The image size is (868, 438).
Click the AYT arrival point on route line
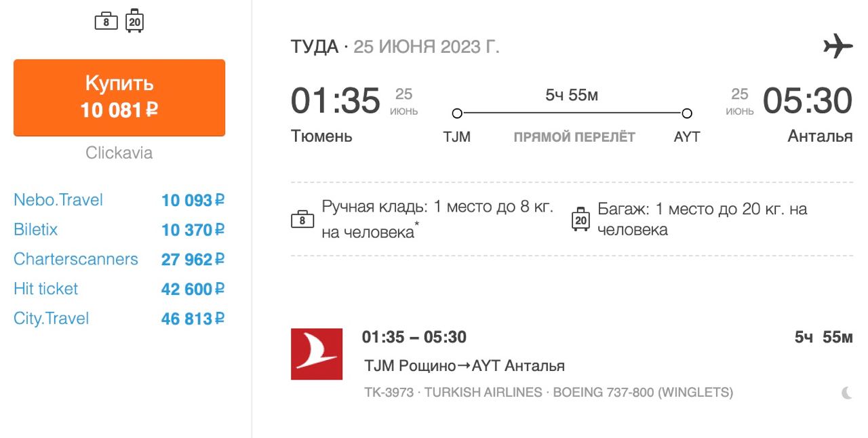click(x=687, y=113)
